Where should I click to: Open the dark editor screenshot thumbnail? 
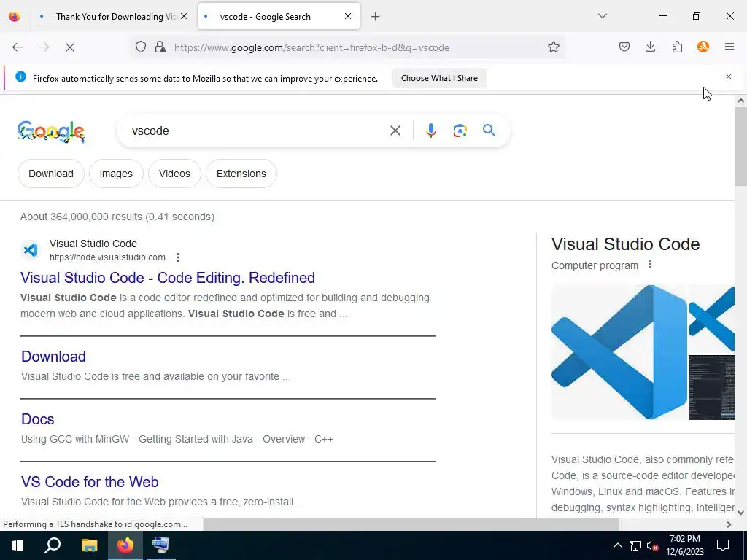[711, 388]
